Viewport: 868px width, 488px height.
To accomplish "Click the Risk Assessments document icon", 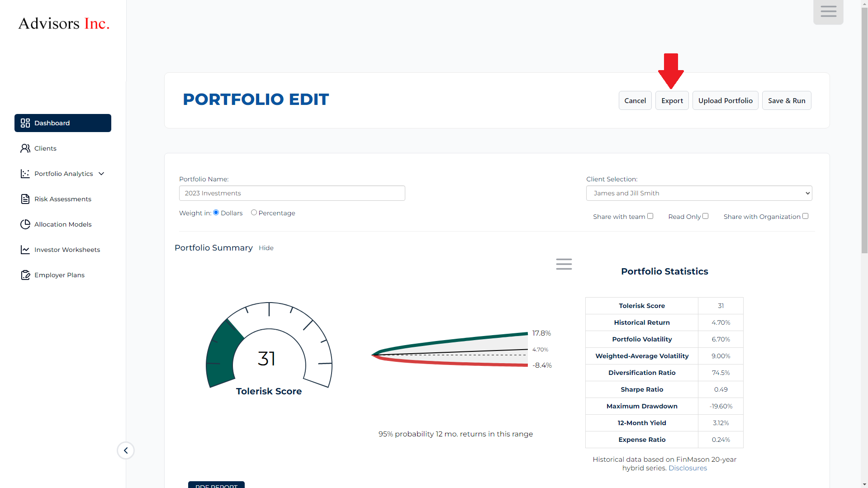I will point(25,199).
